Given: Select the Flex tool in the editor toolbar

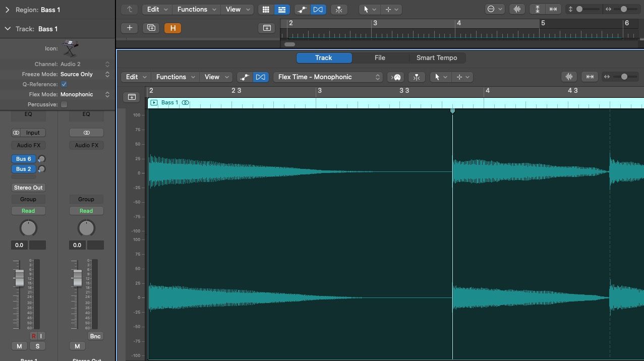Looking at the screenshot, I should [261, 77].
